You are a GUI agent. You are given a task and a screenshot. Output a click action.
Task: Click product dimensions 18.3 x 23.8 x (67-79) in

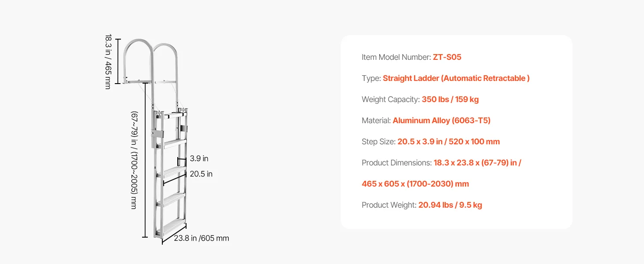point(477,163)
